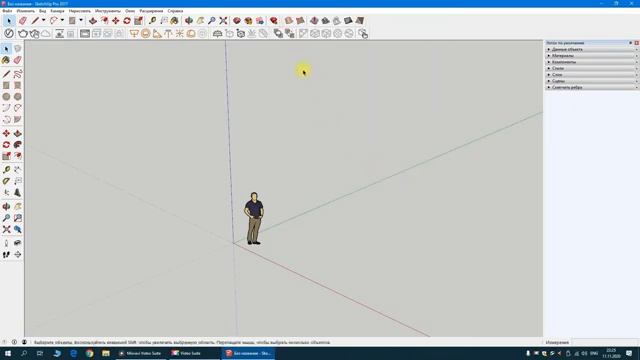Screen dimensions: 640x360
Task: Open the Инструменты menu
Action: click(x=108, y=11)
